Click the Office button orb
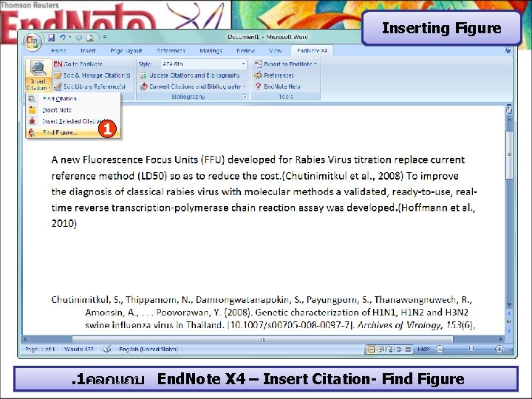The image size is (532, 399). tap(33, 42)
